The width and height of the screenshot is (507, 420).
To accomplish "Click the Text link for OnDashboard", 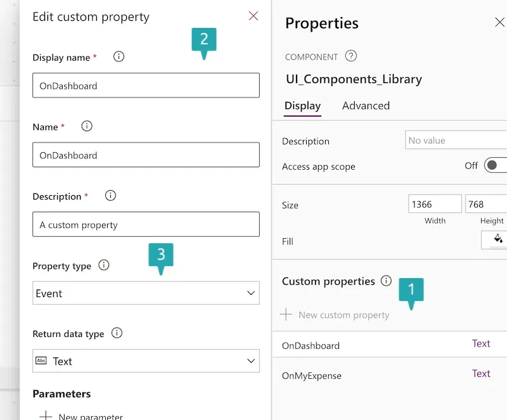I will [x=481, y=343].
